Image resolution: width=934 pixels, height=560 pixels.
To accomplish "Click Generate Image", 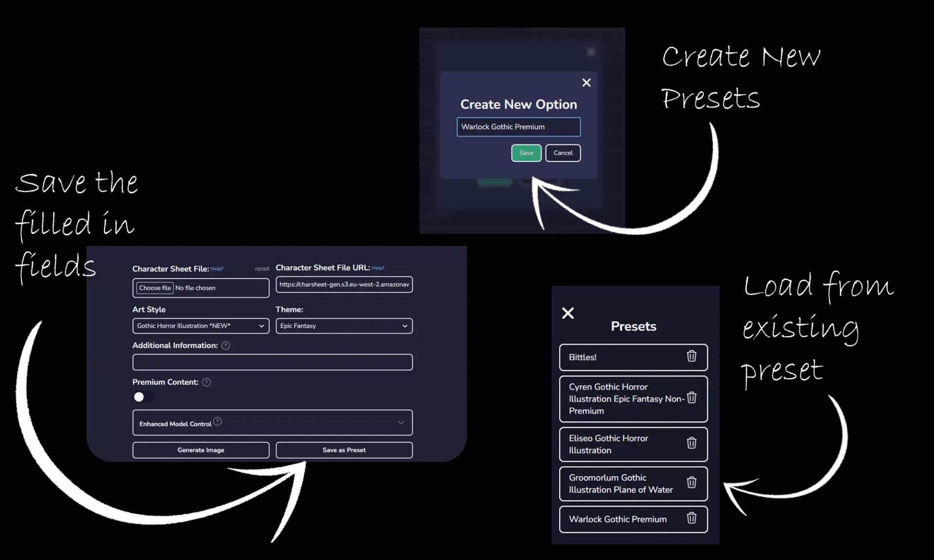I will pos(200,450).
